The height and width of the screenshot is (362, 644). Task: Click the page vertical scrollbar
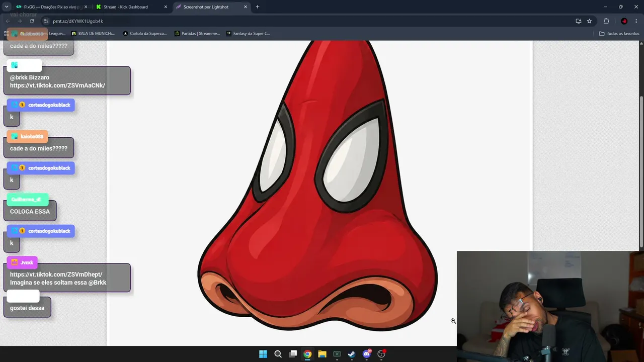pos(641,171)
